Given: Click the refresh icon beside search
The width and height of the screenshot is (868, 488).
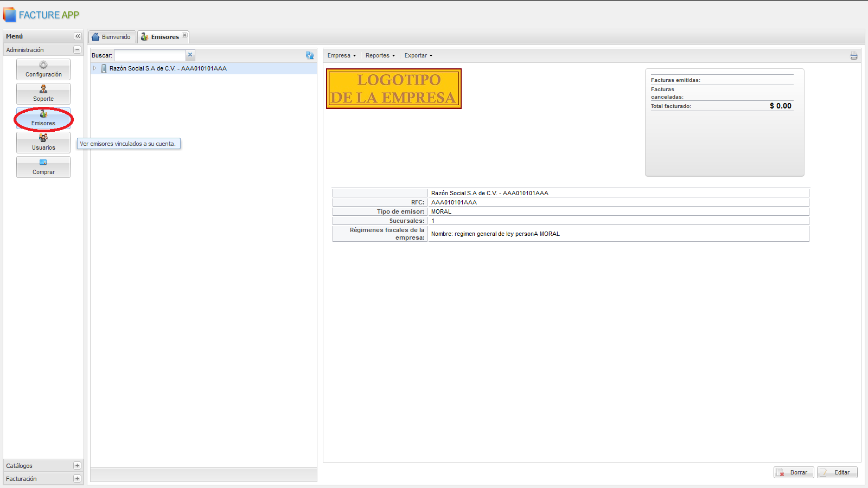Looking at the screenshot, I should [310, 55].
